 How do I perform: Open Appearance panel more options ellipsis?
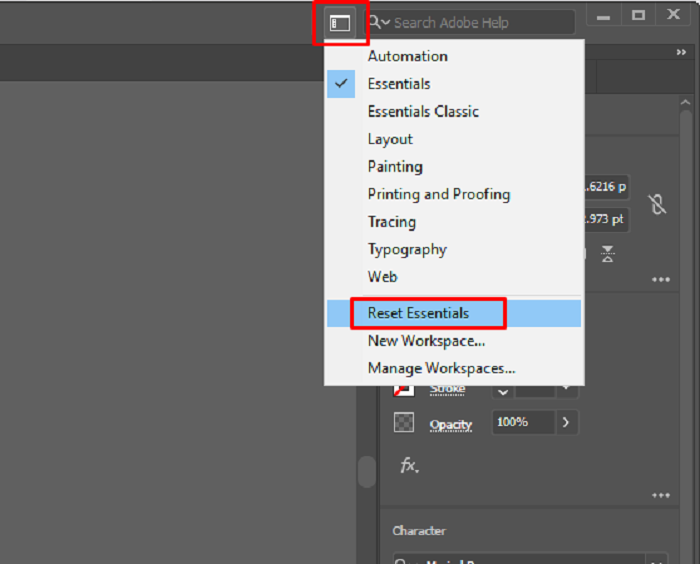point(660,495)
